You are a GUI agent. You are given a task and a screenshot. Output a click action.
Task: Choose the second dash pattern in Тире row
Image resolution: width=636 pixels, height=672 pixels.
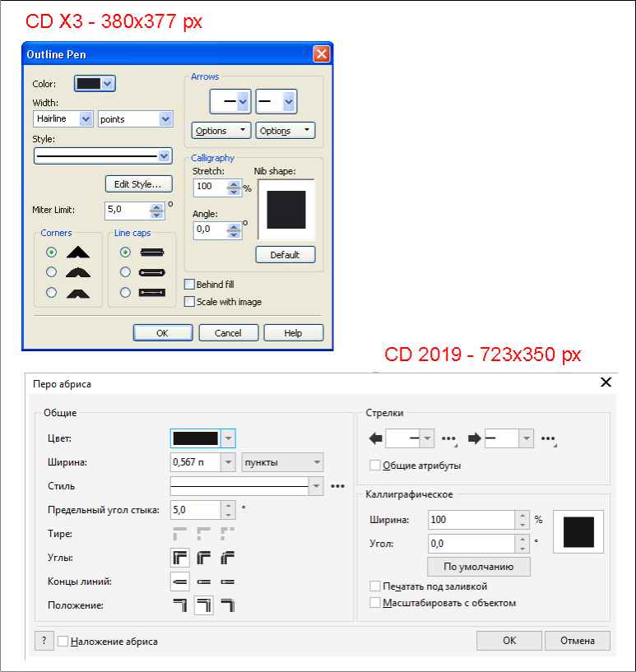pyautogui.click(x=203, y=534)
